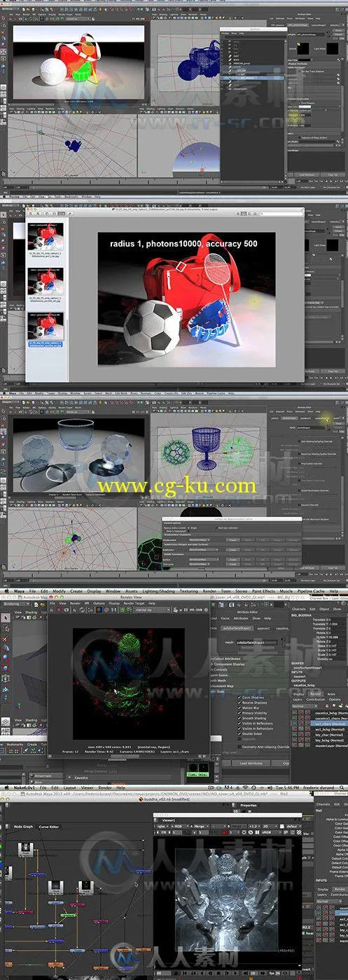Select the polySurfaceShape1 tab in the Attribute Editor

point(237,629)
